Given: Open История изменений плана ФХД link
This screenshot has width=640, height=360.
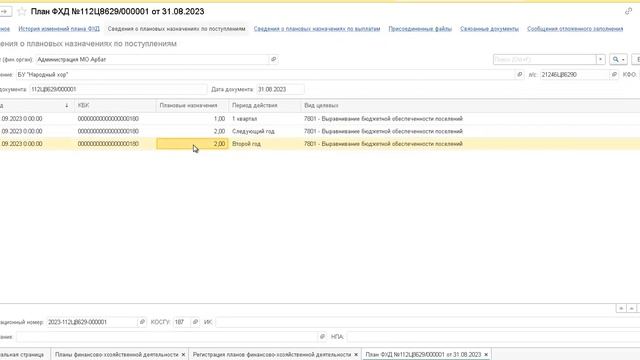Looking at the screenshot, I should coord(59,29).
